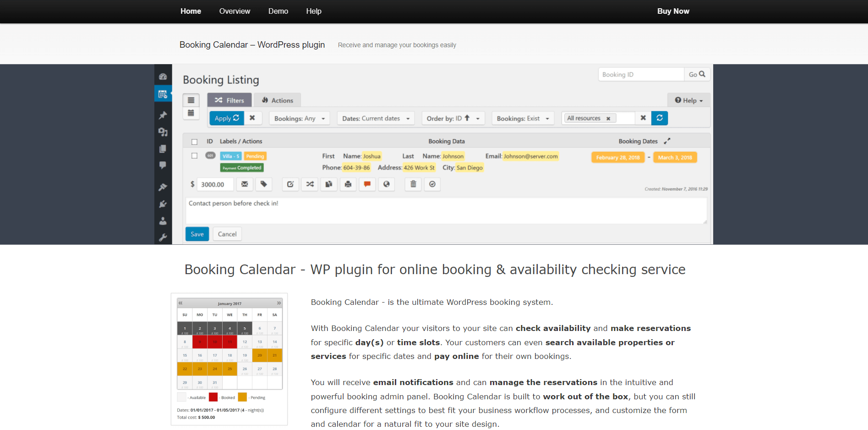
Task: Toggle the calendar view icon below list view
Action: (191, 113)
